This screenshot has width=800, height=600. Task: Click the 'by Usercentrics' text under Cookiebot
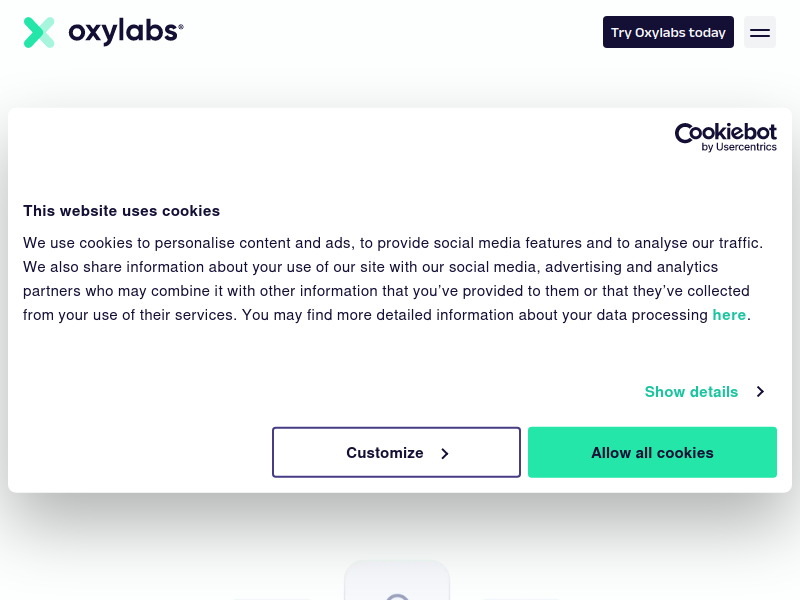(x=739, y=147)
